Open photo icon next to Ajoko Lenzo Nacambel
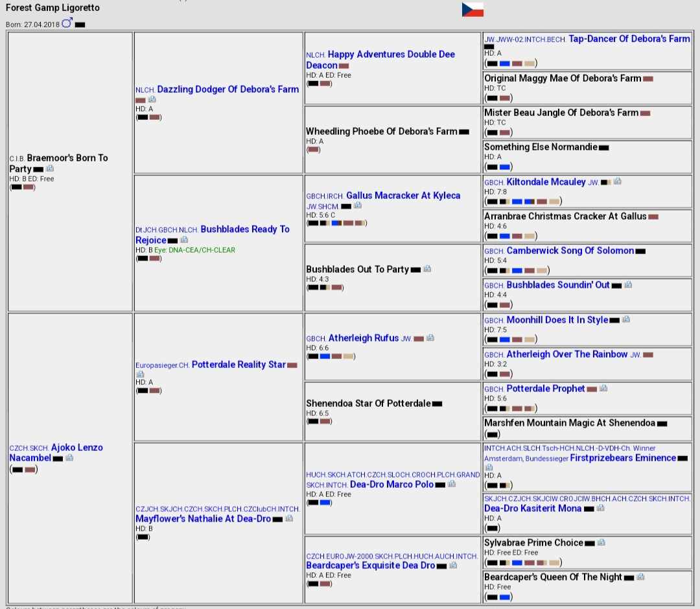This screenshot has width=700, height=609. pos(69,458)
